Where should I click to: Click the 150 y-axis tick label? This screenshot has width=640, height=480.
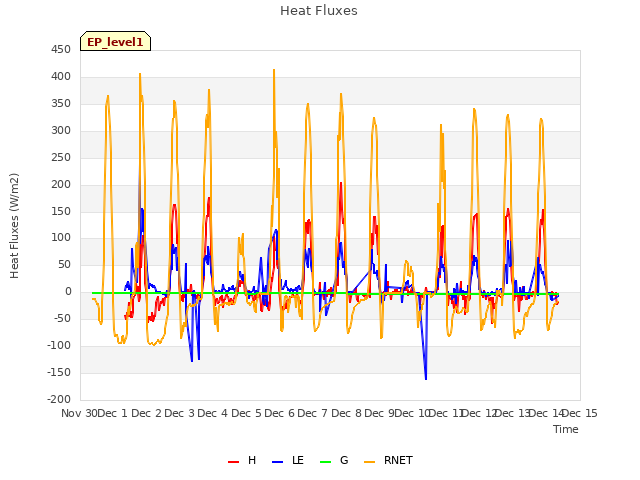tap(61, 211)
